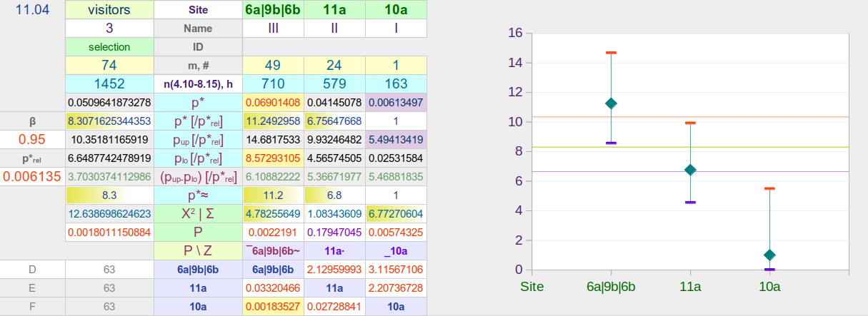Viewport: 868px width, 316px height.
Task: Click the red 0.95 beta value cell
Action: [x=32, y=139]
